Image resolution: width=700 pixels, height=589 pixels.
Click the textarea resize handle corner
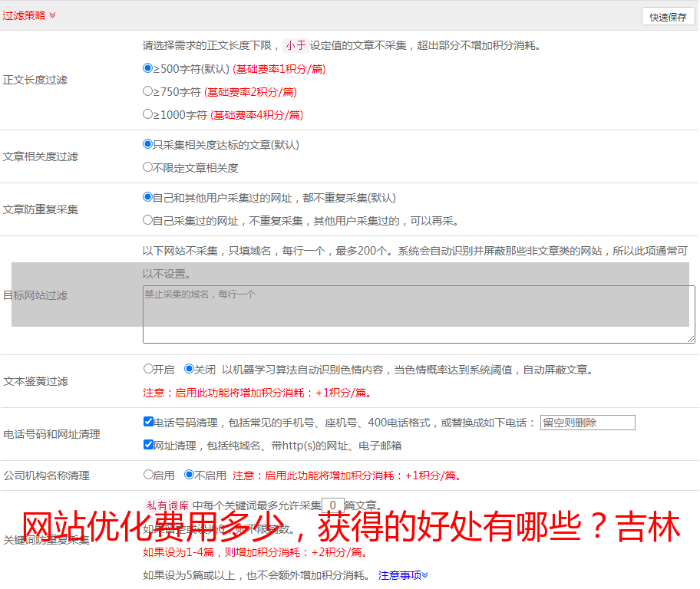pos(691,339)
